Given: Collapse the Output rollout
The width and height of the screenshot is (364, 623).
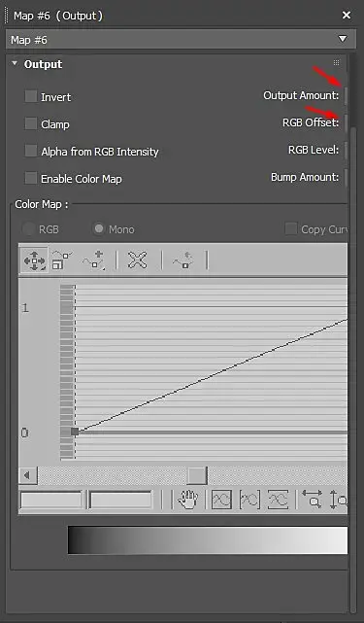Looking at the screenshot, I should click(15, 63).
